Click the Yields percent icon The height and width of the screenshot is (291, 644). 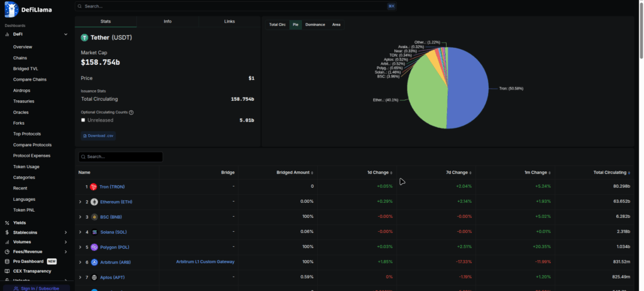pyautogui.click(x=7, y=223)
